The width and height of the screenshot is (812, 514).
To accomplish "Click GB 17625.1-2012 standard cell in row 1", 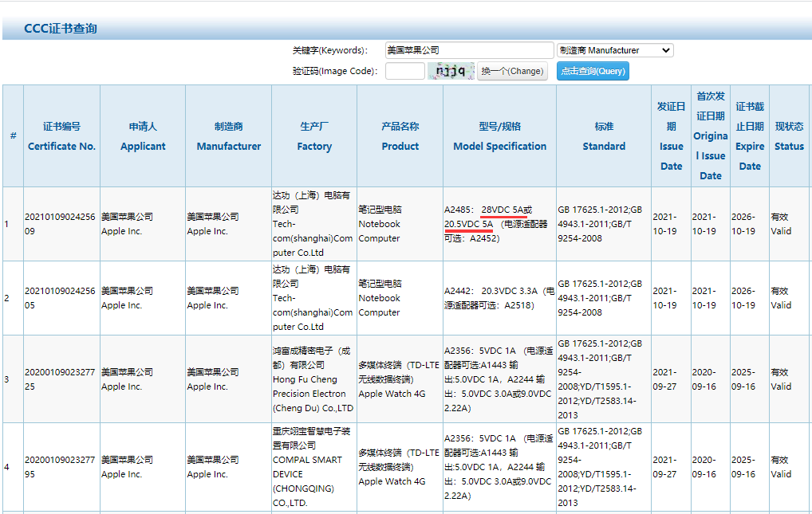I will coord(604,224).
